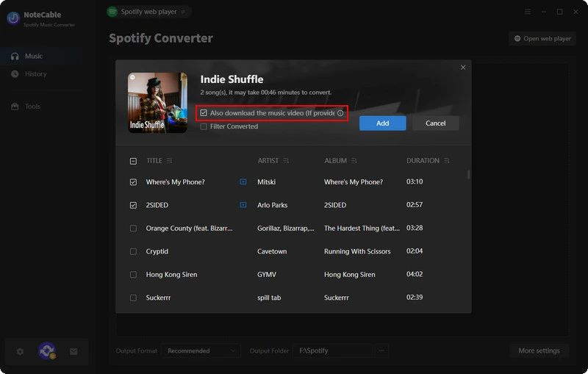Click the ALBUM column sort icon
This screenshot has width=588, height=374.
tap(354, 161)
